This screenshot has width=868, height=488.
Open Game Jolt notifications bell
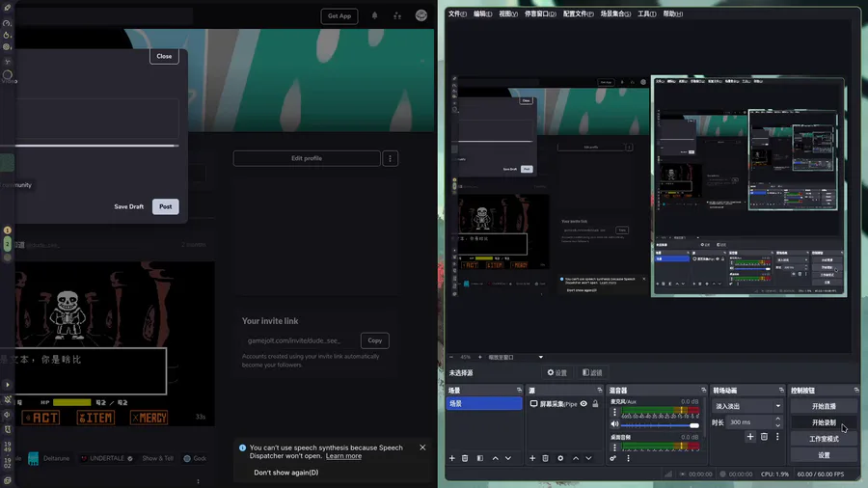point(375,15)
